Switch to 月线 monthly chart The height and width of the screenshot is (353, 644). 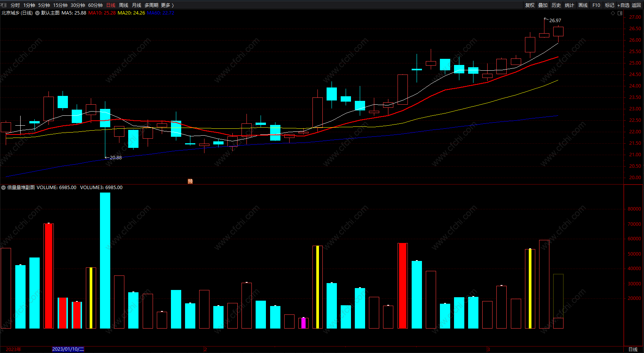pos(137,5)
